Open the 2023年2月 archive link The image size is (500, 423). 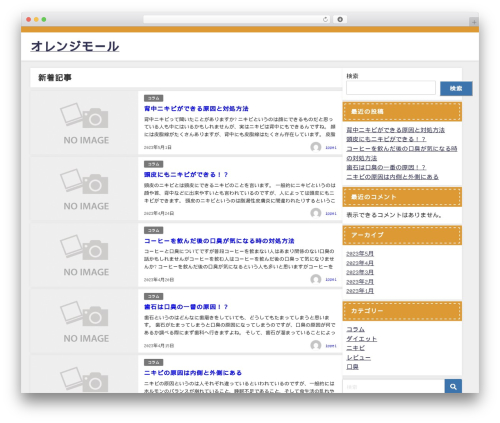360,282
